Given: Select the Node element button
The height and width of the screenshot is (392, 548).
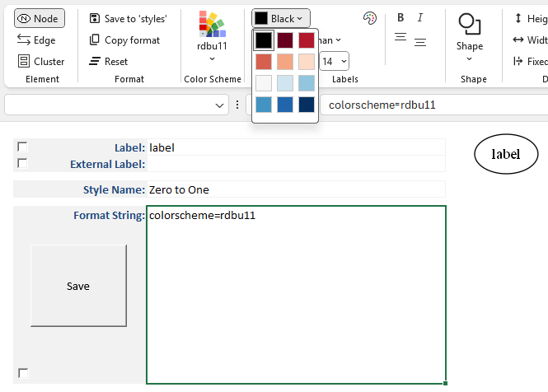Looking at the screenshot, I should [38, 18].
